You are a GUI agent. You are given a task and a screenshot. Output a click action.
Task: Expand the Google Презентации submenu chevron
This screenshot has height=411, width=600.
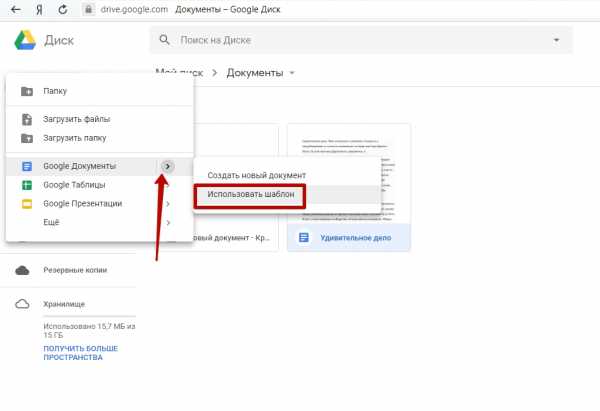pos(168,204)
